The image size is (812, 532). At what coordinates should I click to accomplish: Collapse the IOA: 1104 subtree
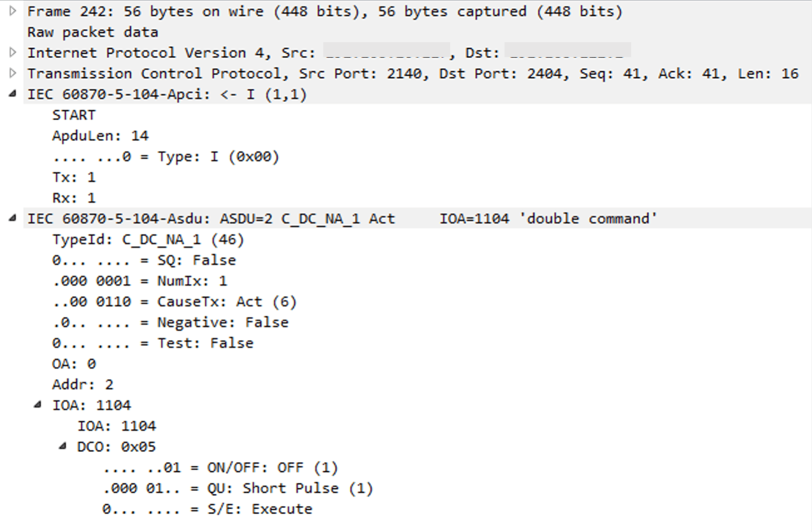(39, 404)
